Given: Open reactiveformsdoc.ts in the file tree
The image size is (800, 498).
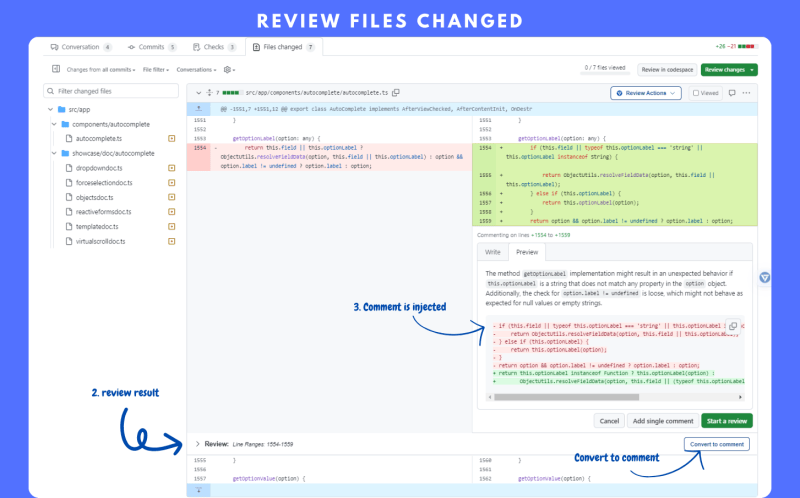Looking at the screenshot, I should click(x=104, y=212).
